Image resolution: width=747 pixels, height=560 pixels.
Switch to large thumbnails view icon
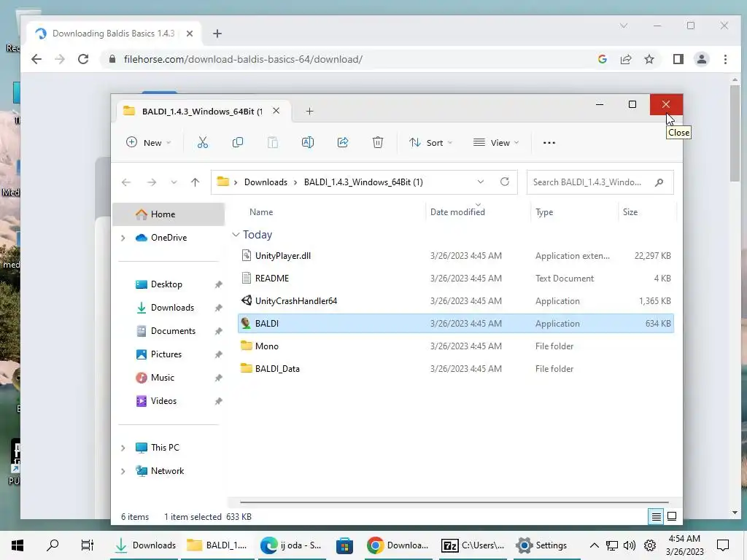(672, 517)
